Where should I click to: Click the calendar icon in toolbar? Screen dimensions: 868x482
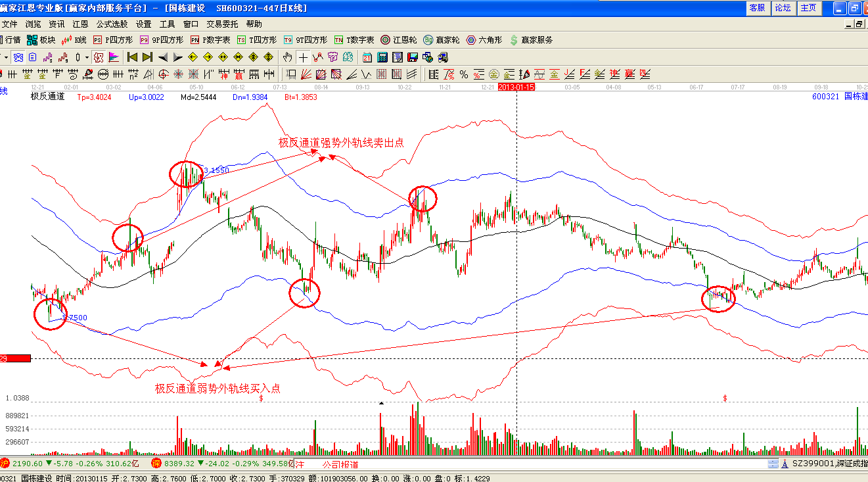pyautogui.click(x=367, y=57)
